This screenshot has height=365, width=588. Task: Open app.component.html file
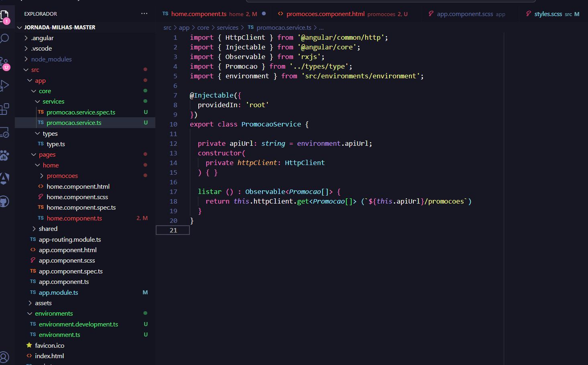(x=68, y=250)
